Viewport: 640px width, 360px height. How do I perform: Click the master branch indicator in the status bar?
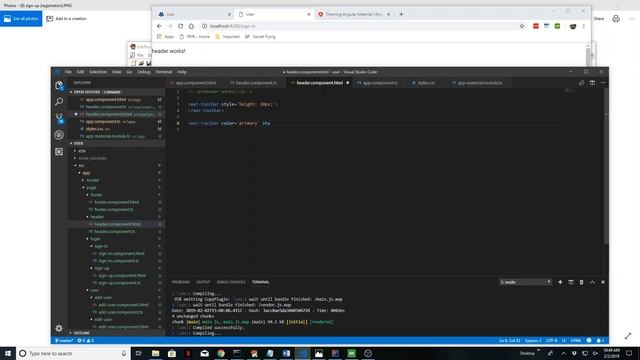[64, 340]
